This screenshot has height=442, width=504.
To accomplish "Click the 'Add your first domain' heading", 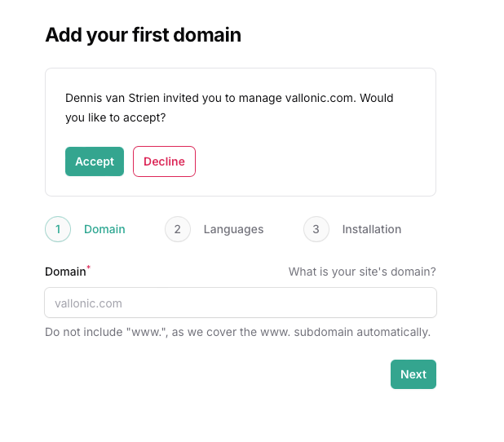I will (143, 35).
